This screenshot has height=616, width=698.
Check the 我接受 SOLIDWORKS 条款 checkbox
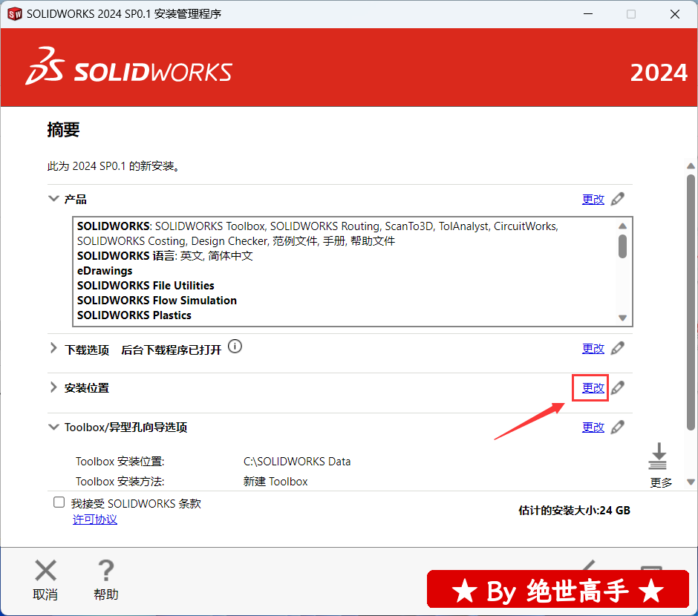(59, 502)
